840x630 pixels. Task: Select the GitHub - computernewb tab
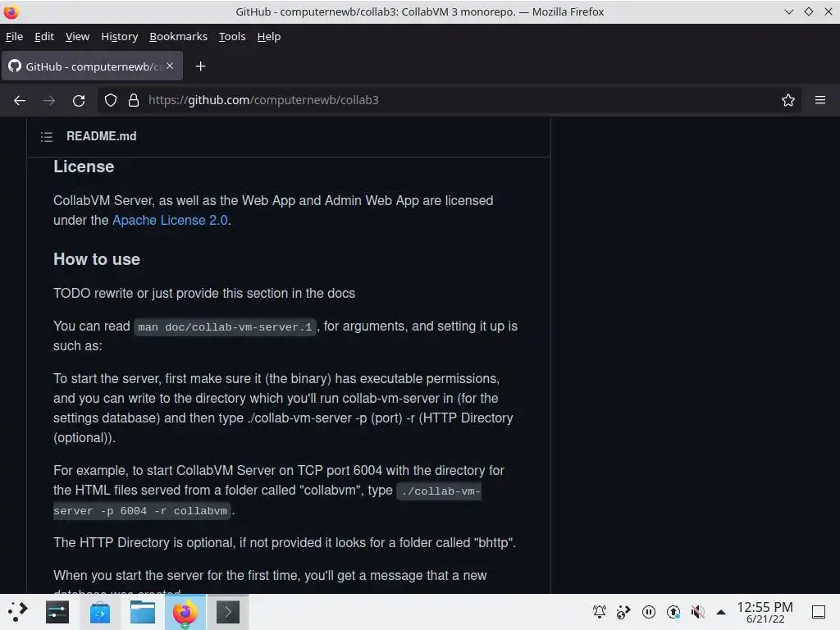pos(92,66)
